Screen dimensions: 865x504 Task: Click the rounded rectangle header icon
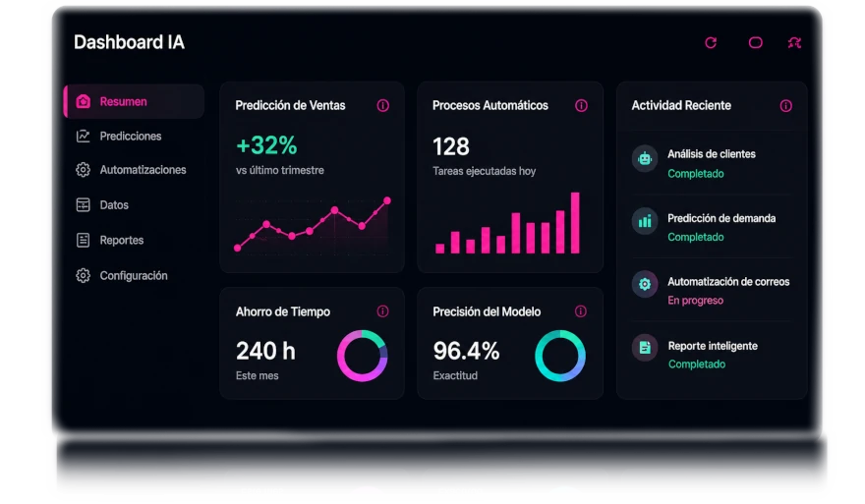coord(755,42)
